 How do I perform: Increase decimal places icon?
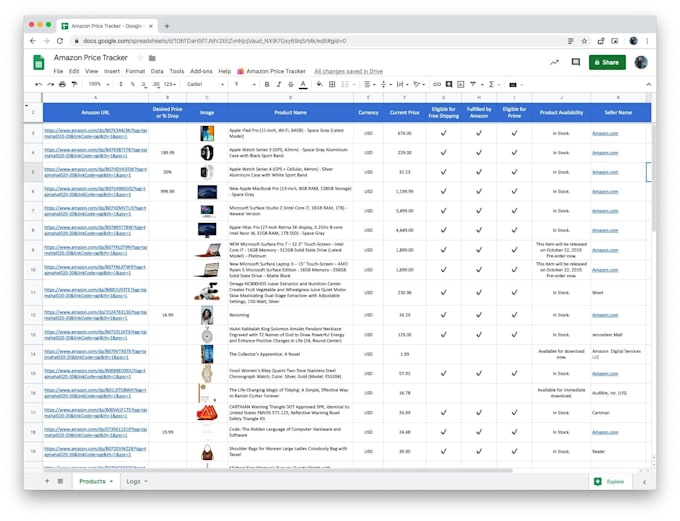coord(156,84)
